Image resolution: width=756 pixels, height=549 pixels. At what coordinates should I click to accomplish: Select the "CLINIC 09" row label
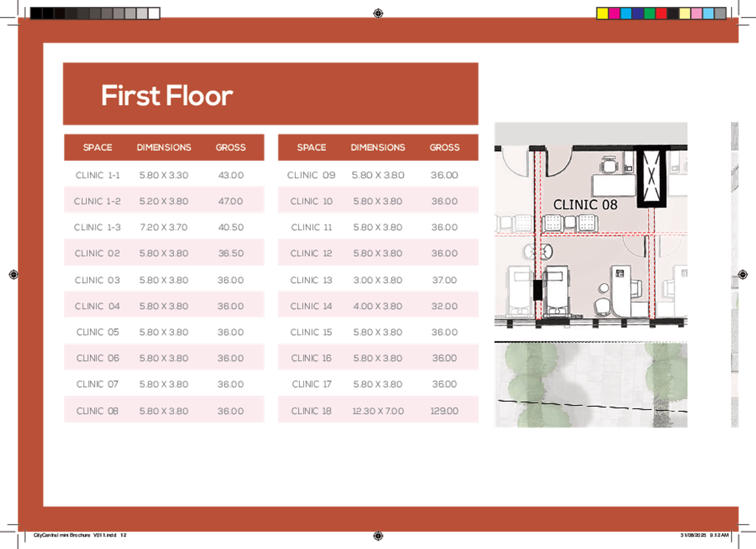(311, 176)
